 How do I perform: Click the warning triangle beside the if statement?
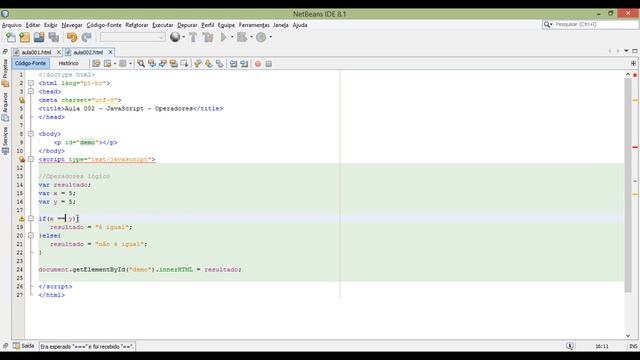[22, 219]
